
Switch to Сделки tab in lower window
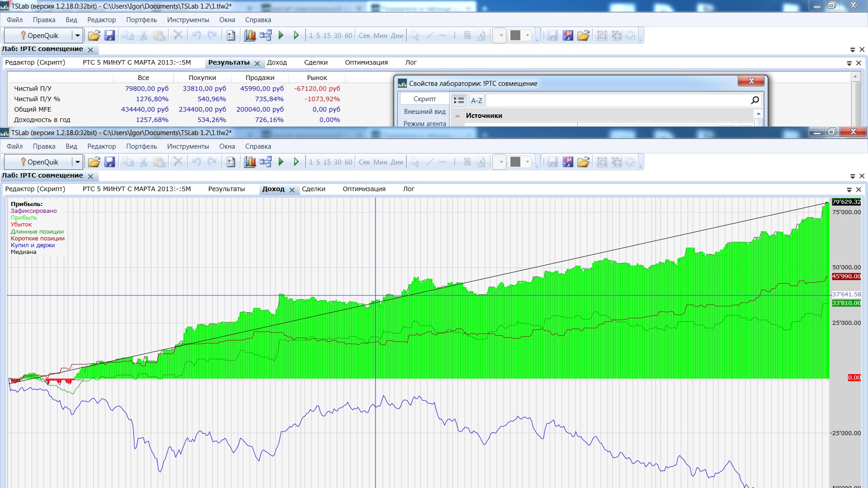coord(313,189)
